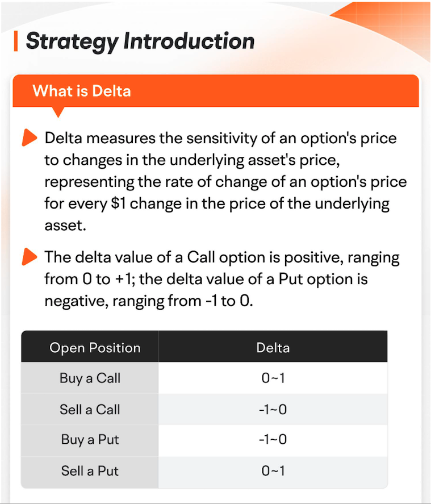Select the "Buy a Put" row label

pyautogui.click(x=90, y=440)
